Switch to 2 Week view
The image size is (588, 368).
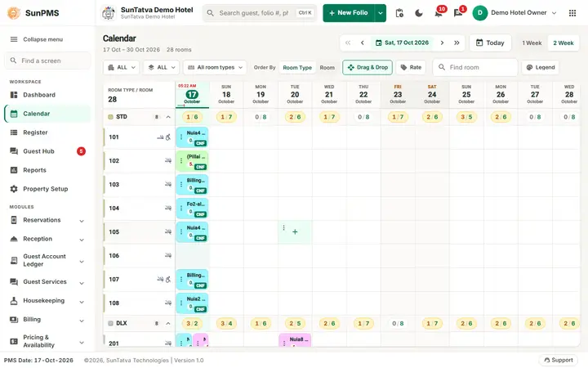[x=563, y=43]
